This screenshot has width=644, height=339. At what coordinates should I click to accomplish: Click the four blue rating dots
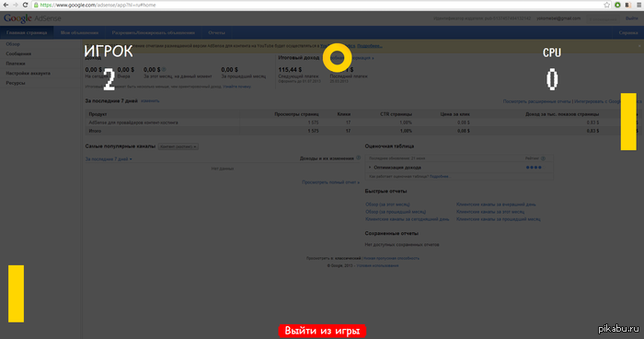coord(534,168)
